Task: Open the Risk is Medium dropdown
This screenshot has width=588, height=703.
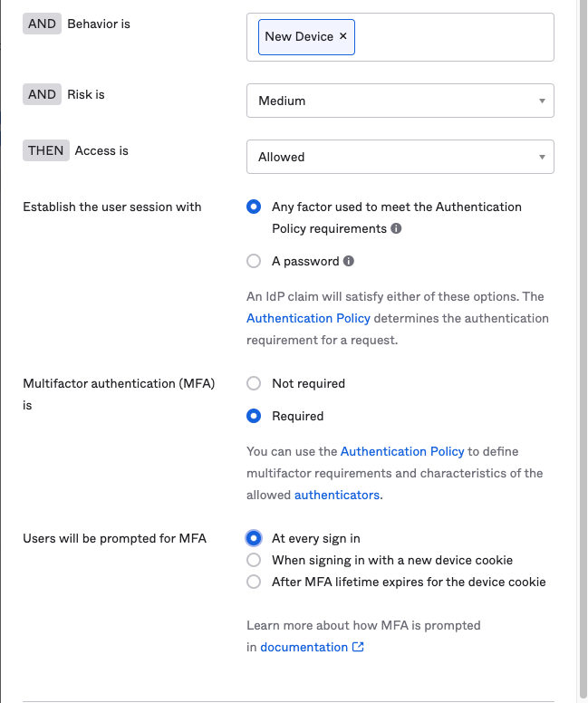Action: [400, 101]
